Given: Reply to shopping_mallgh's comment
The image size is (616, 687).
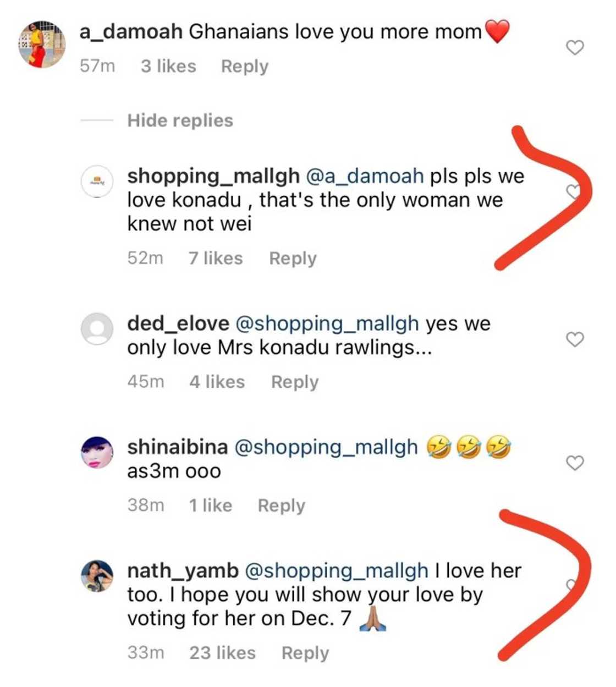Looking at the screenshot, I should click(293, 258).
